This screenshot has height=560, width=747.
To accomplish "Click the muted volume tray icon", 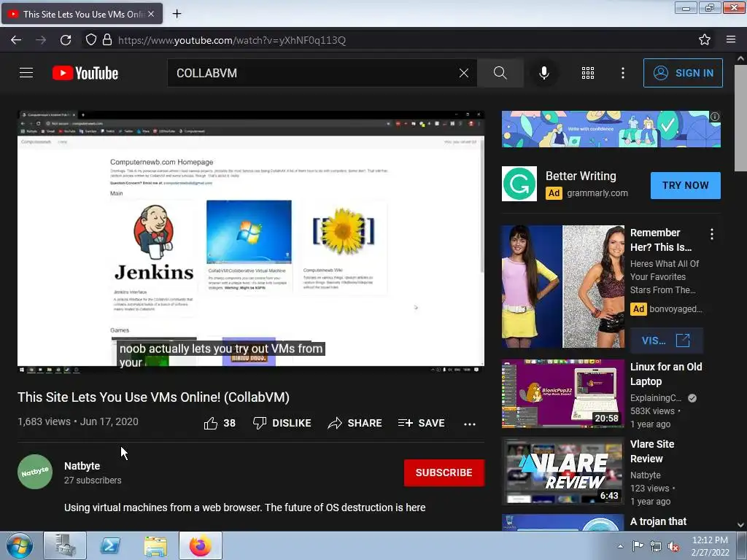I will (673, 546).
